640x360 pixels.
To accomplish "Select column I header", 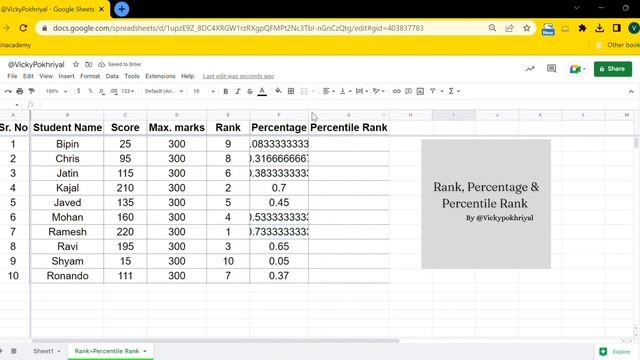I will click(x=454, y=115).
